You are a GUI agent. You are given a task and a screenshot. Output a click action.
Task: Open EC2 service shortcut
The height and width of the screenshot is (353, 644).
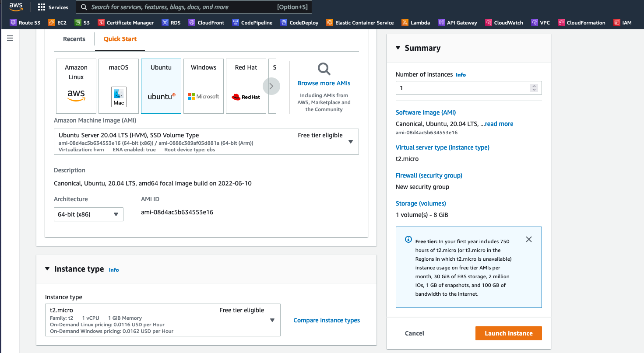(x=57, y=22)
